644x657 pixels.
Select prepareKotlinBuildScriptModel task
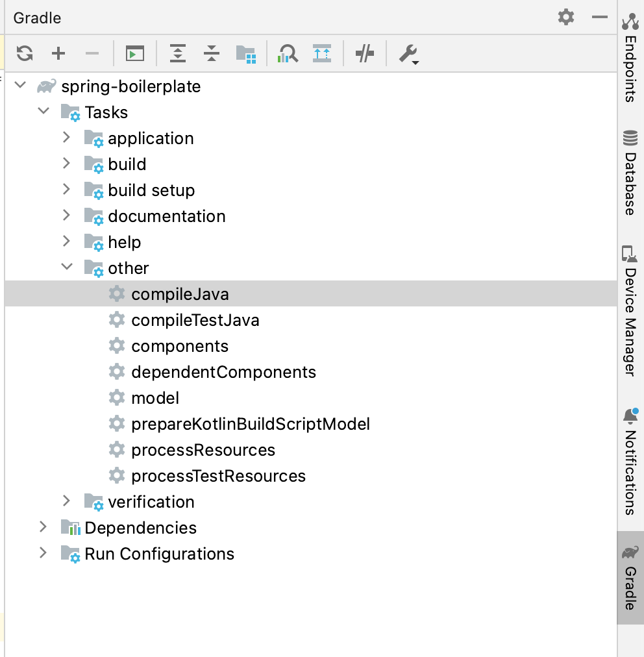[310, 424]
